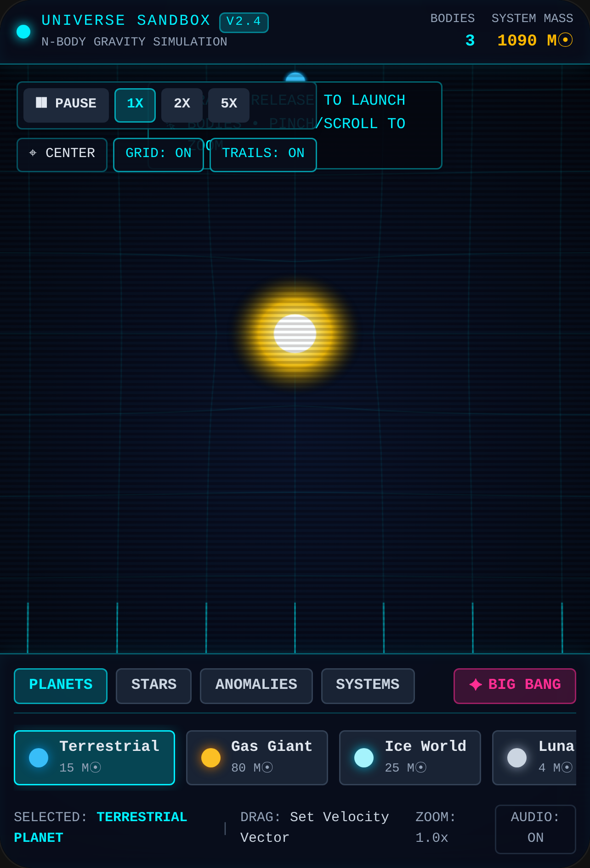Trigger the BIG BANG button
This screenshot has height=868, width=590.
[515, 686]
